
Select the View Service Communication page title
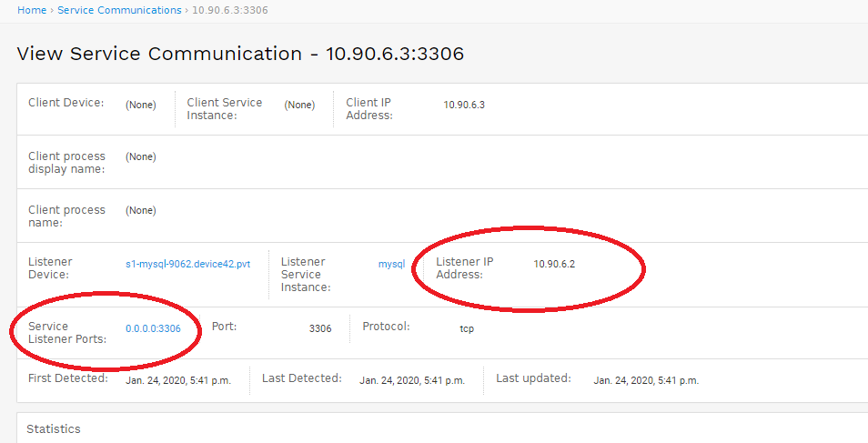coord(240,54)
